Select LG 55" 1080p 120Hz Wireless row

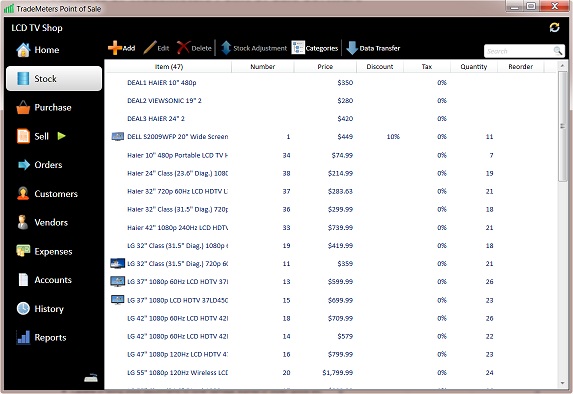[x=331, y=372]
